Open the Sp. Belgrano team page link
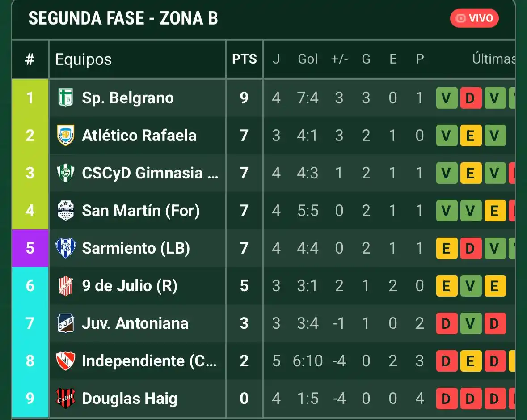The width and height of the screenshot is (527, 420). pos(127,98)
